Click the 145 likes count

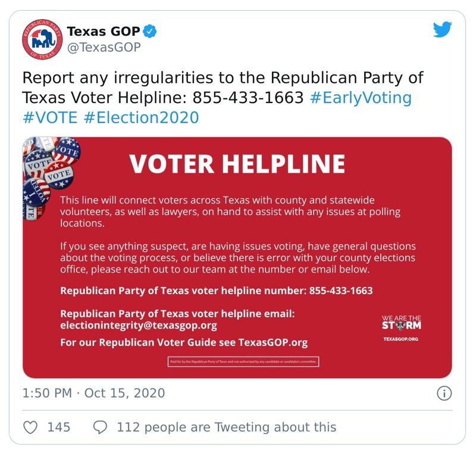(x=59, y=427)
